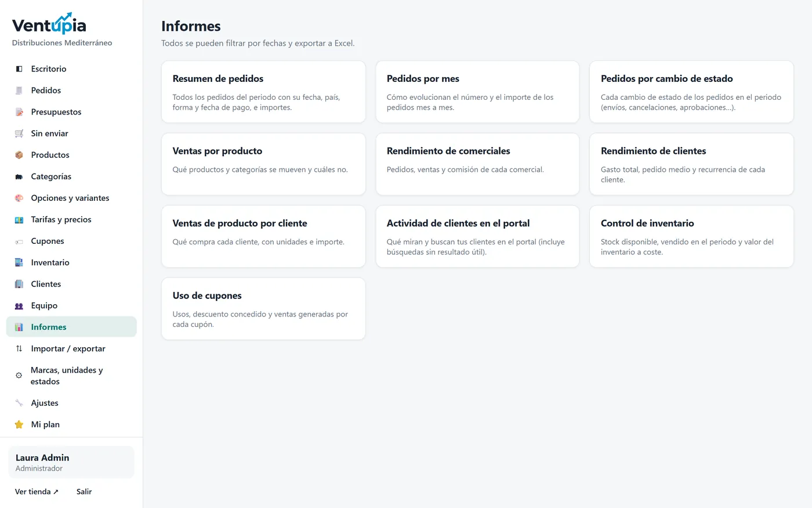This screenshot has width=812, height=508.
Task: Open the Rendimiento de comerciales report card
Action: pos(477,164)
